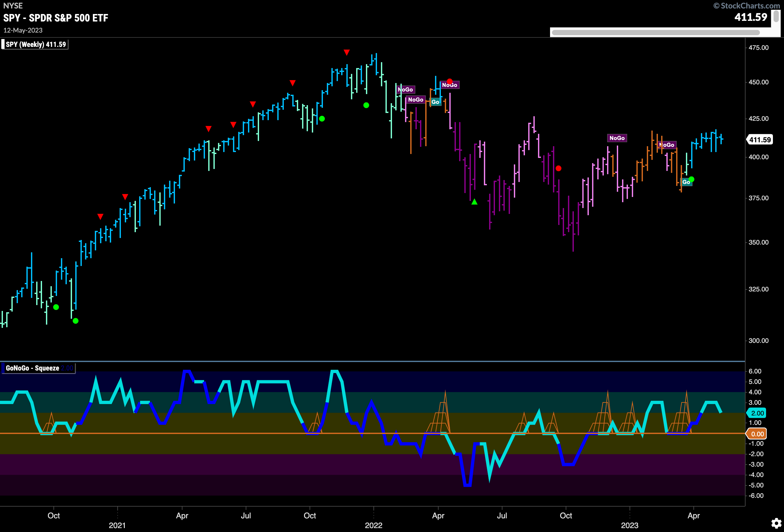
Task: Click the red triangle marker just after the start of 2021
Action: pyautogui.click(x=125, y=197)
